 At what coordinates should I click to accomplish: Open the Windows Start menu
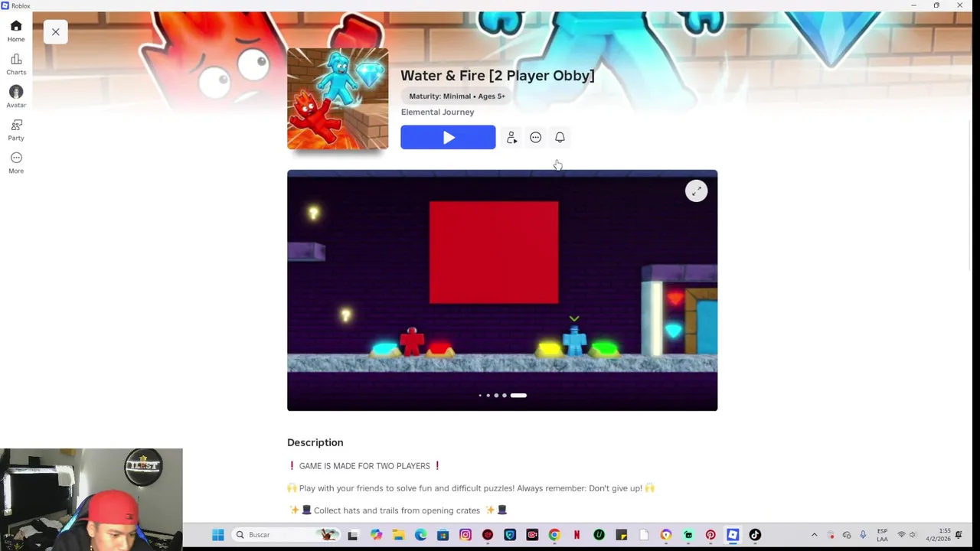click(x=218, y=535)
